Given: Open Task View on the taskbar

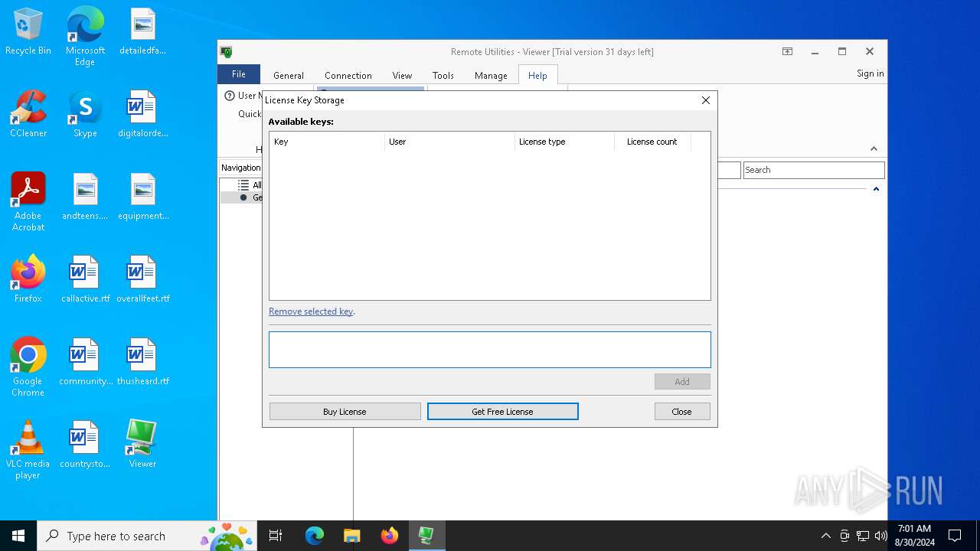Looking at the screenshot, I should 276,536.
